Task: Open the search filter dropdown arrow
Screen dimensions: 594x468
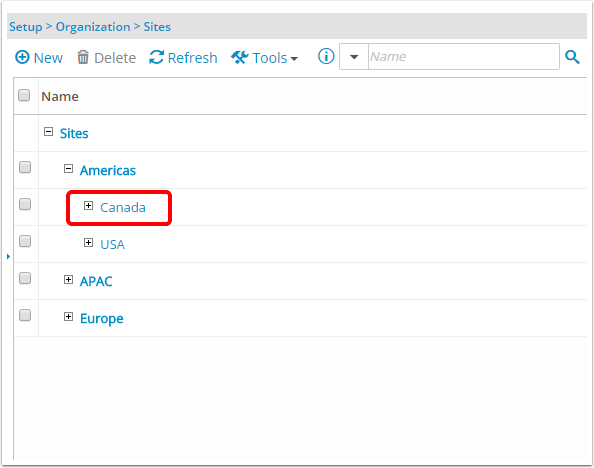Action: click(354, 57)
